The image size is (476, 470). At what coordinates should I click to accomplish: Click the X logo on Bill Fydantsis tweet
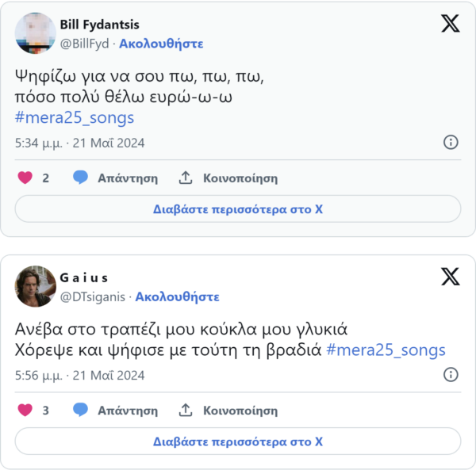450,24
